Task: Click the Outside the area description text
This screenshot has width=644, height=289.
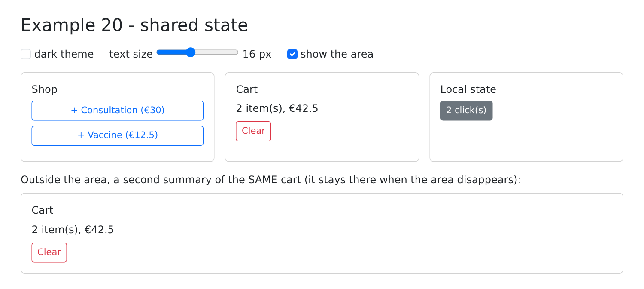Action: click(x=271, y=180)
